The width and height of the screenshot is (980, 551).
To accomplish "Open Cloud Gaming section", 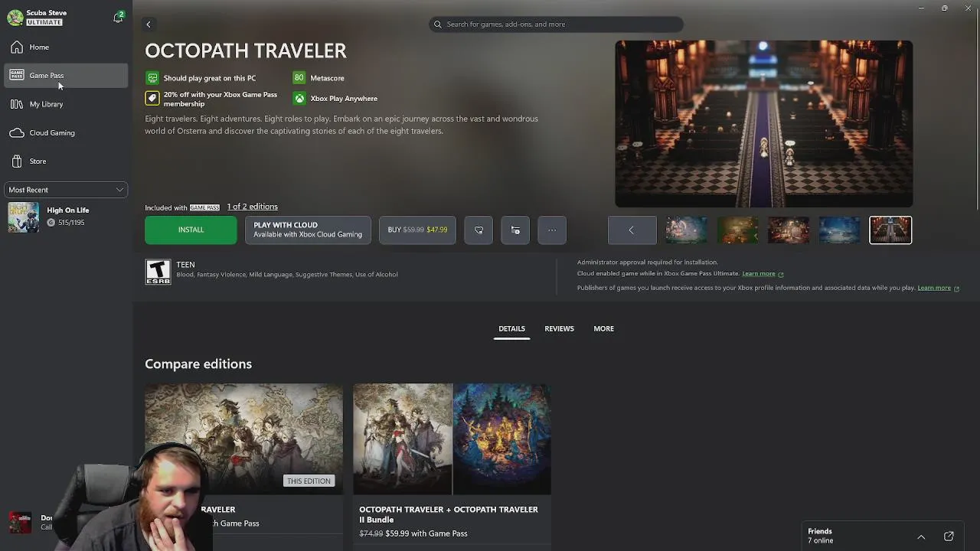I will 66,133.
